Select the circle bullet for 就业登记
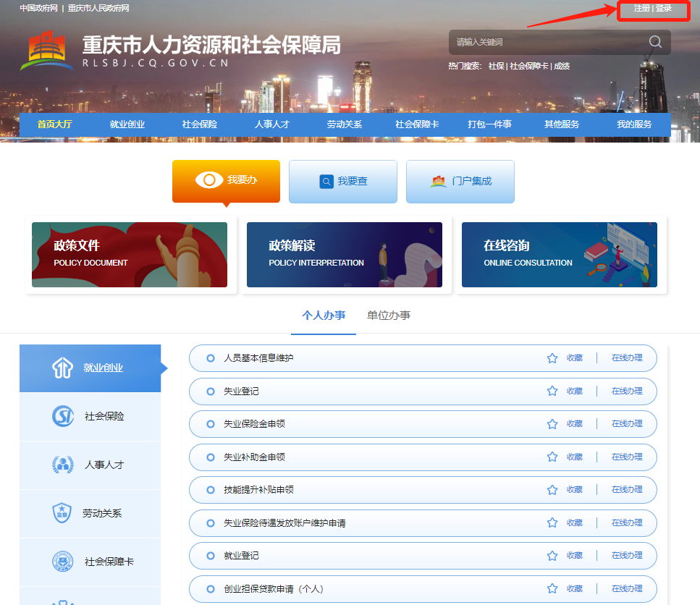 210,556
